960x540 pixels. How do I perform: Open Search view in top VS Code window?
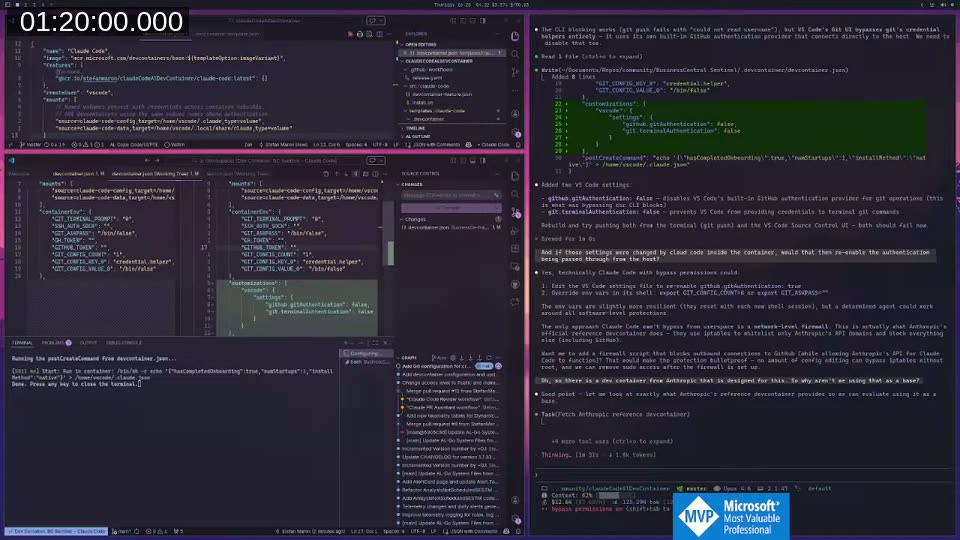(x=515, y=54)
